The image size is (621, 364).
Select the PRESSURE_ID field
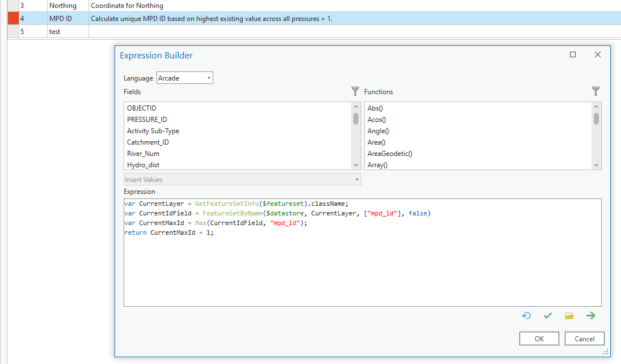click(x=147, y=120)
